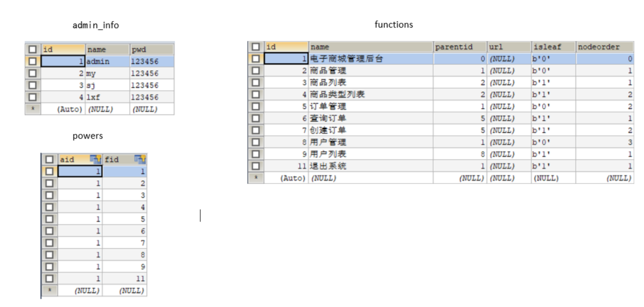Tick the powers row checkbox where fid is 2
The width and height of the screenshot is (644, 307).
pyautogui.click(x=49, y=183)
